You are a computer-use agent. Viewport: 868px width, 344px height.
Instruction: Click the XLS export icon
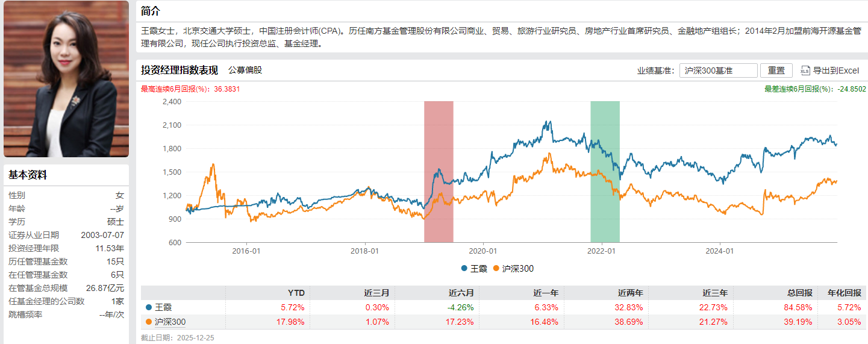point(805,70)
